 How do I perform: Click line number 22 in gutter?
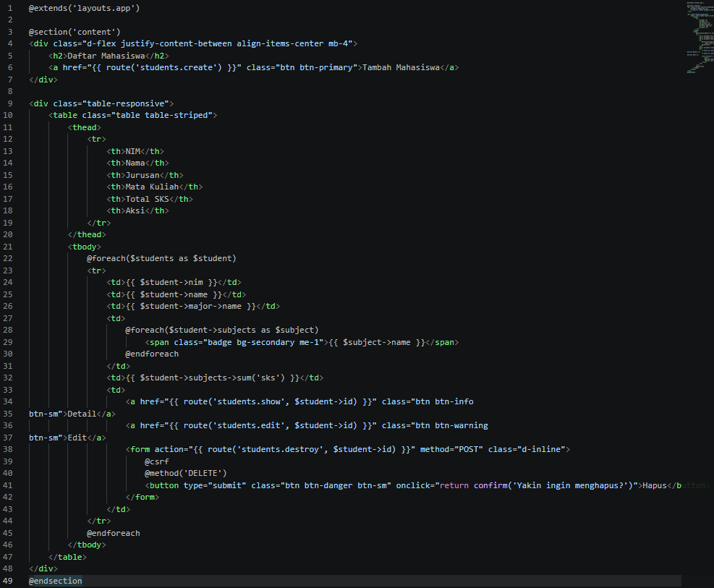(8, 258)
